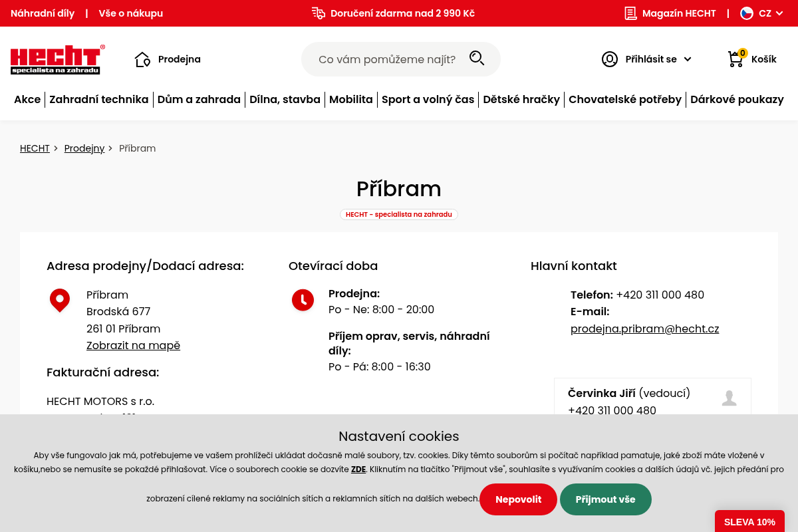Click Červinka Jiří avatar placeholder
Screen dimensions: 798x532
click(730, 398)
